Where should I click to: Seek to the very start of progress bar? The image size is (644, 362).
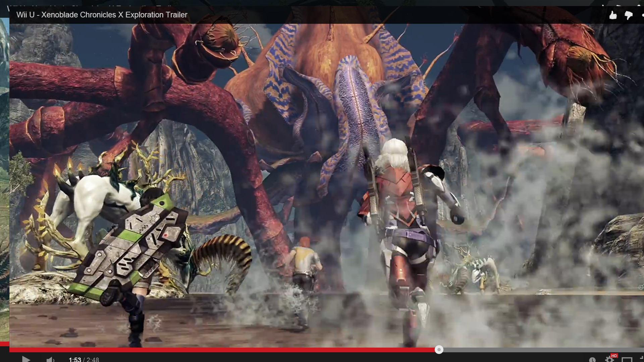pyautogui.click(x=10, y=350)
